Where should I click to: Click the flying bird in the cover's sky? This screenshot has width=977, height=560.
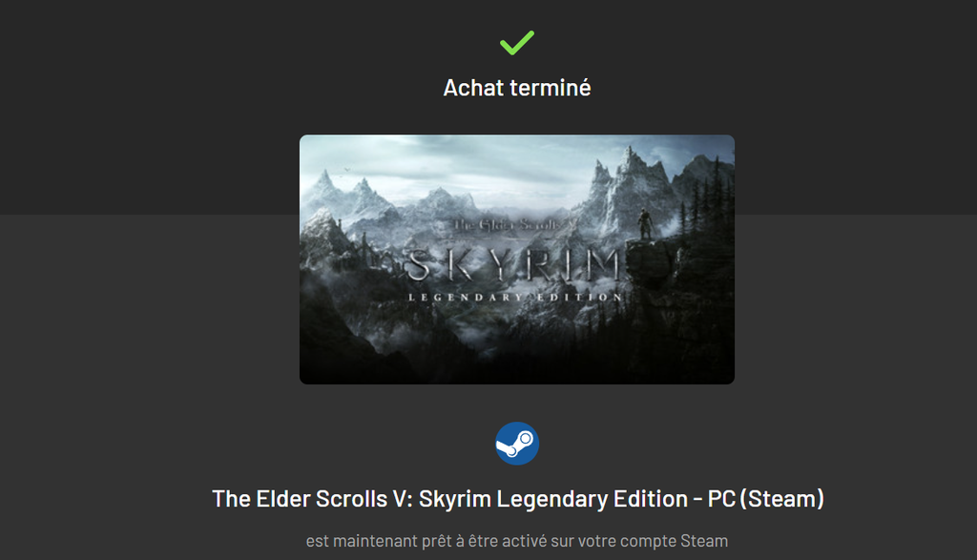(x=347, y=169)
